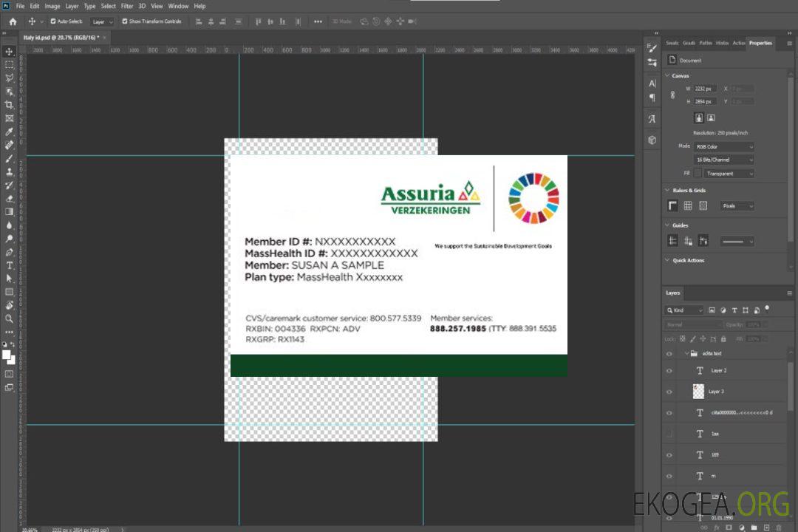Open the ruler units Pixels dropdown
The height and width of the screenshot is (532, 798).
click(737, 206)
